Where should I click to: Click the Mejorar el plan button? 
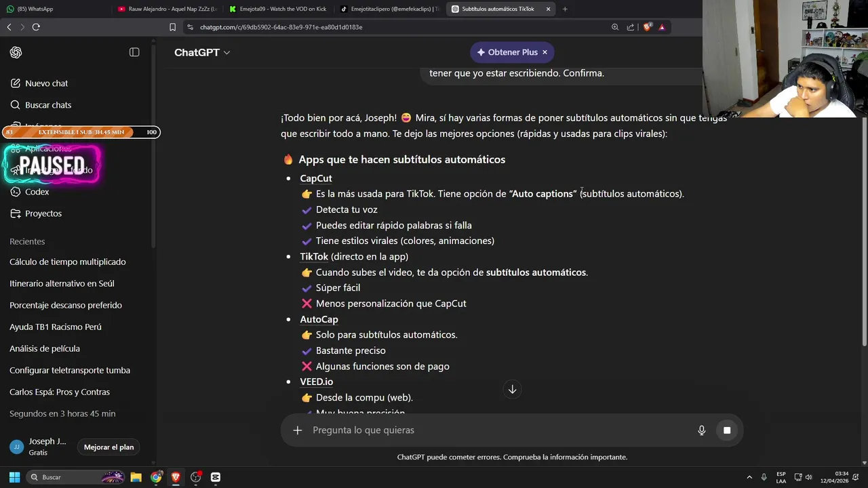click(x=108, y=447)
